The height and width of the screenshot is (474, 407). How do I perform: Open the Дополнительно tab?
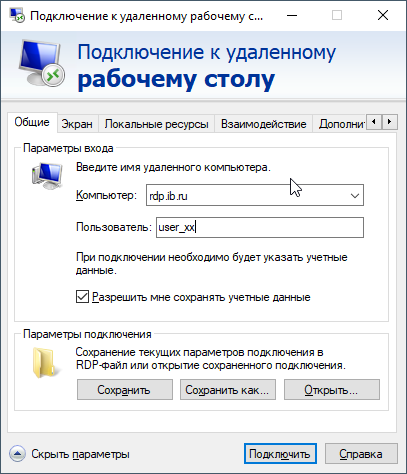(x=341, y=124)
